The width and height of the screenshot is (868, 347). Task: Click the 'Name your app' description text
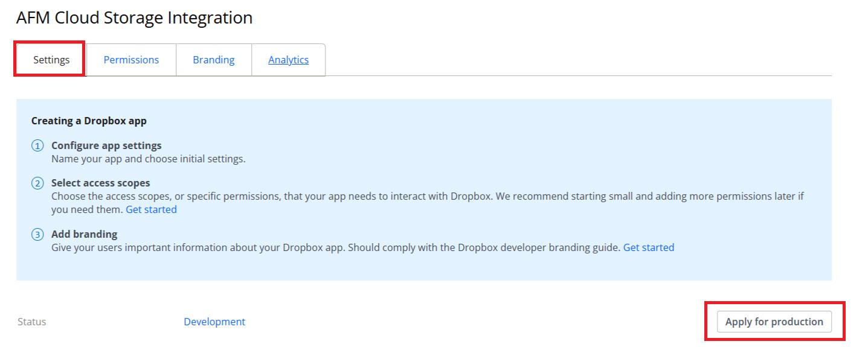[x=148, y=159]
